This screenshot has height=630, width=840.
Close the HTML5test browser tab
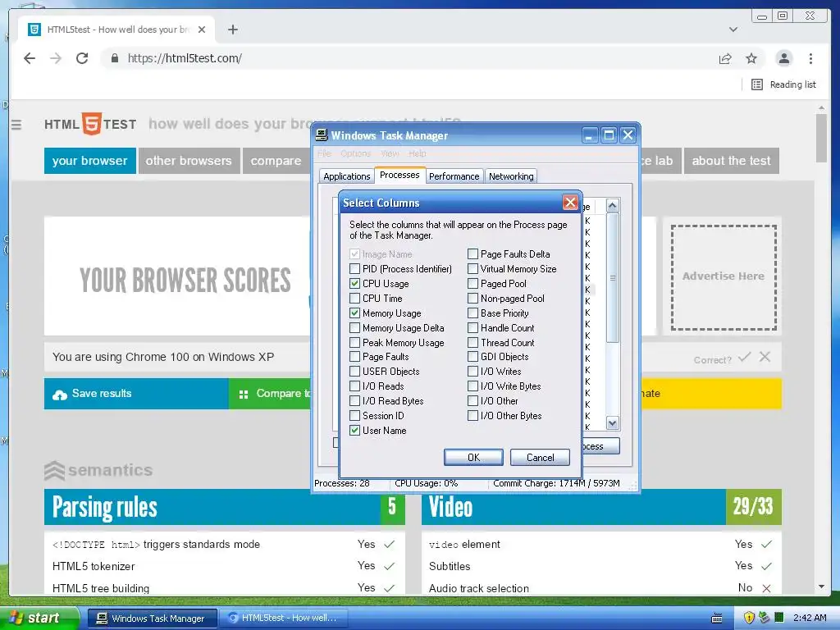(x=202, y=30)
